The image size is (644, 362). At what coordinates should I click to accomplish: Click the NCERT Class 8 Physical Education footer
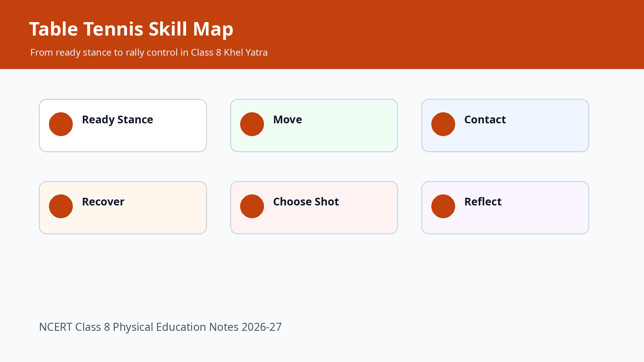click(x=160, y=327)
